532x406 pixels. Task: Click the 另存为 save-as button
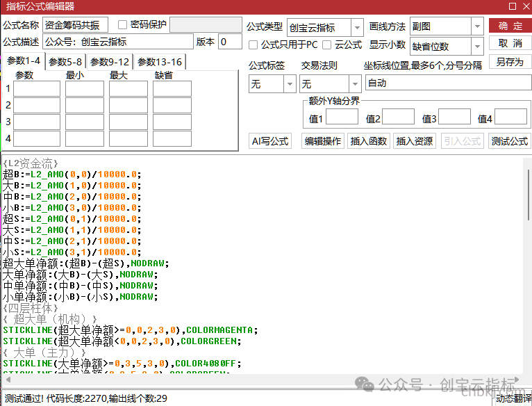(x=510, y=62)
